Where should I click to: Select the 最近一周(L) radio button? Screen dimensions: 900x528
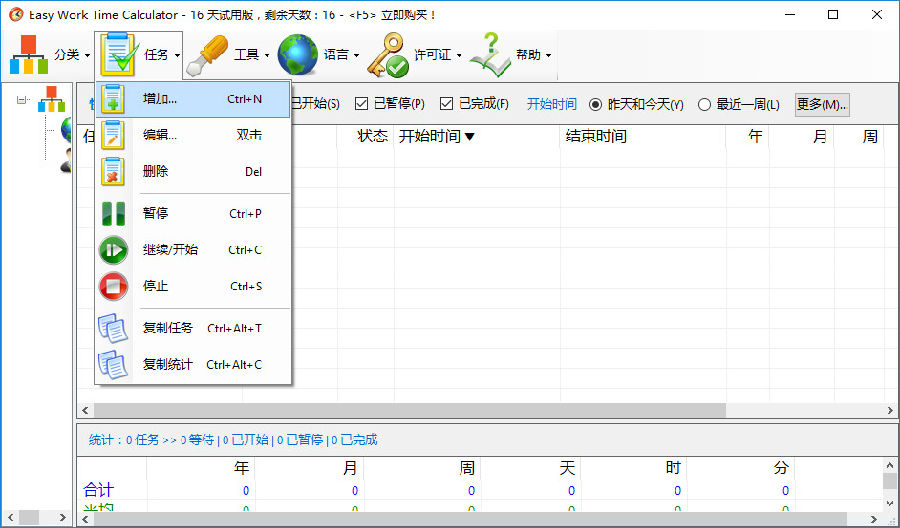[x=704, y=104]
